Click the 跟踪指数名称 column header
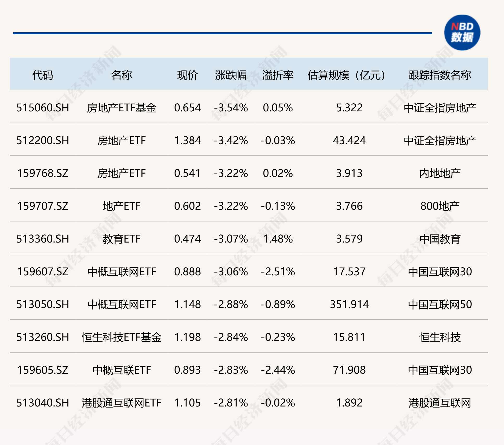The image size is (504, 445). pos(440,75)
